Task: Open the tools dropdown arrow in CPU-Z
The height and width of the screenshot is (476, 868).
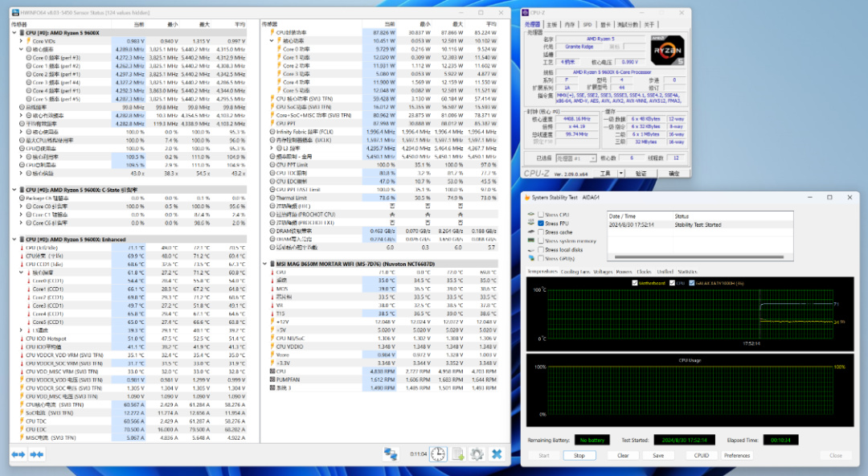Action: [620, 173]
